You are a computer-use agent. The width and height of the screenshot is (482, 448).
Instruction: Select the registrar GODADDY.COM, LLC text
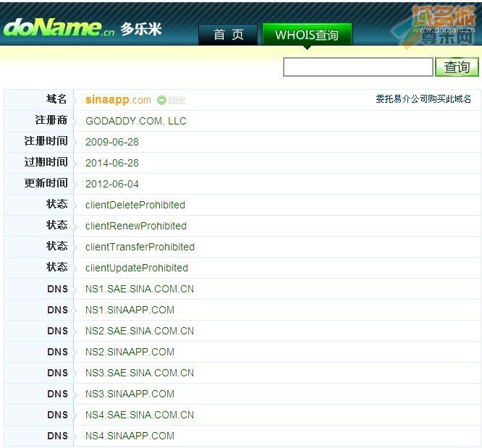click(x=136, y=121)
